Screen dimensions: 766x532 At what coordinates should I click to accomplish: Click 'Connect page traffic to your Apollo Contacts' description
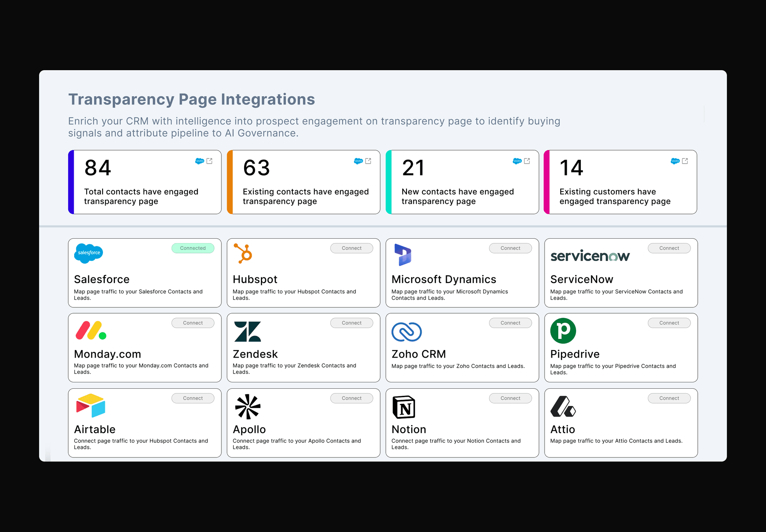pyautogui.click(x=297, y=444)
